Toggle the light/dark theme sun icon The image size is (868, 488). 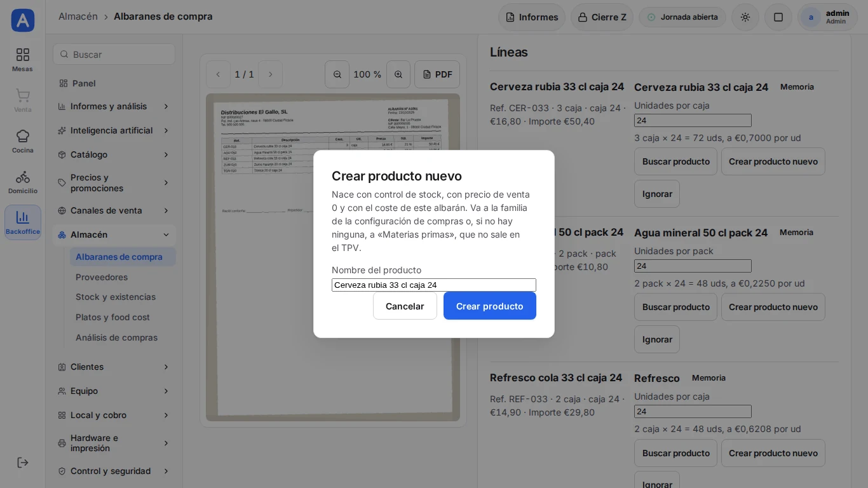pos(745,17)
